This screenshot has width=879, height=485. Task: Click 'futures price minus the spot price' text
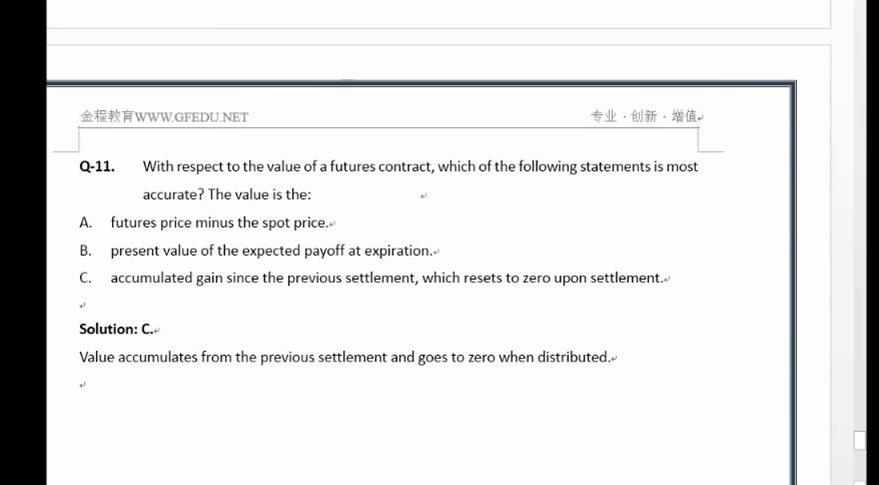tap(219, 223)
